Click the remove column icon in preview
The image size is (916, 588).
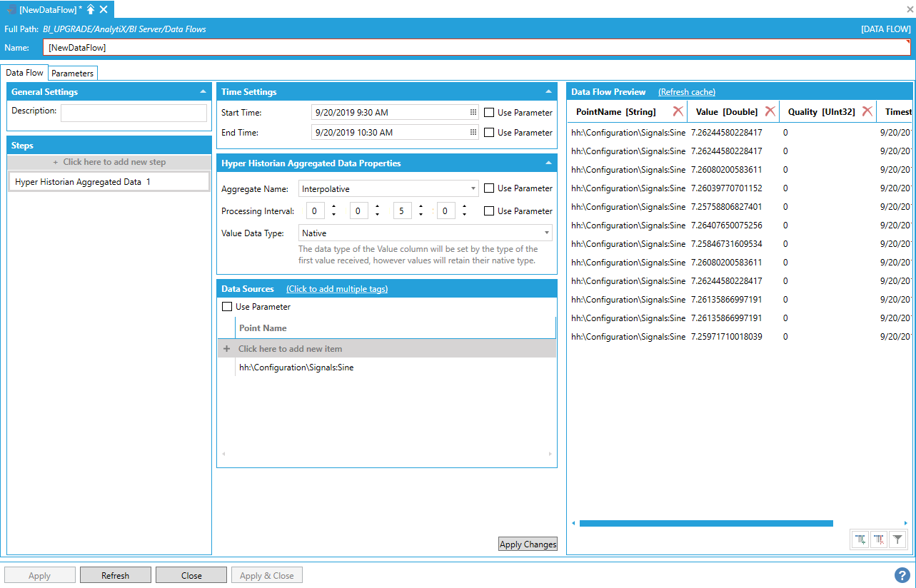pos(879,540)
